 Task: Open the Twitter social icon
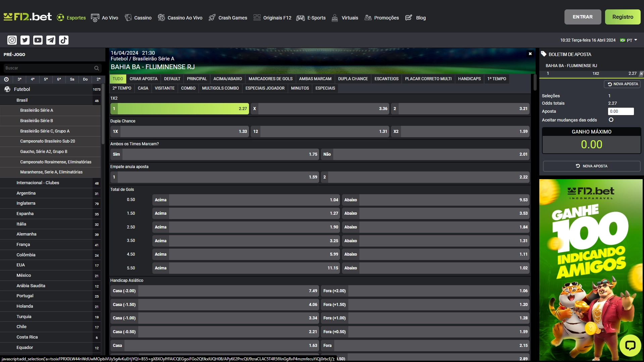pyautogui.click(x=25, y=40)
